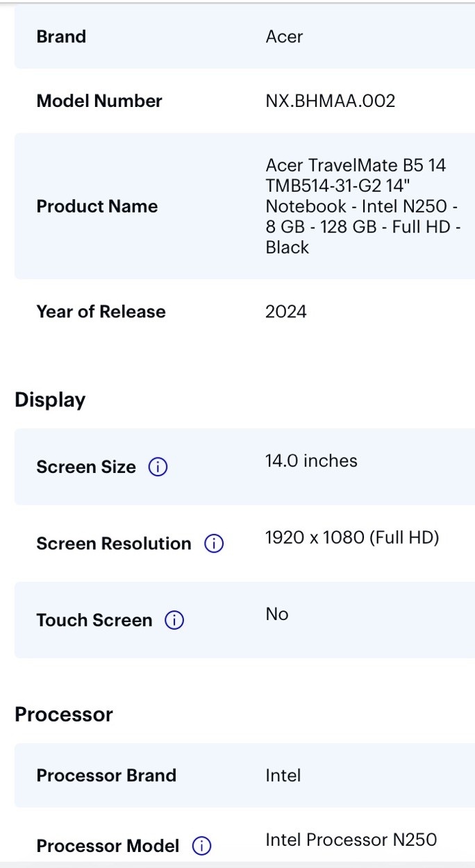Select the Intel Processor N250 value

tap(351, 840)
